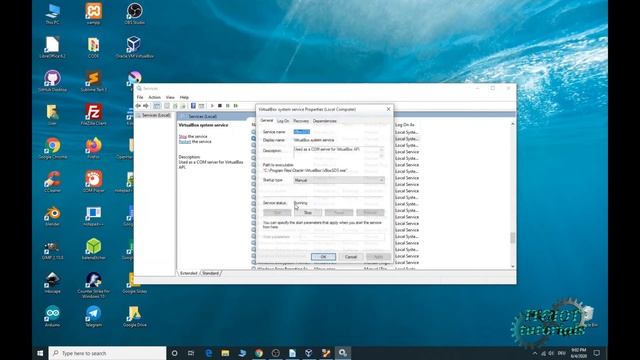640x360 pixels.
Task: Open the File menu in Services
Action: [140, 97]
